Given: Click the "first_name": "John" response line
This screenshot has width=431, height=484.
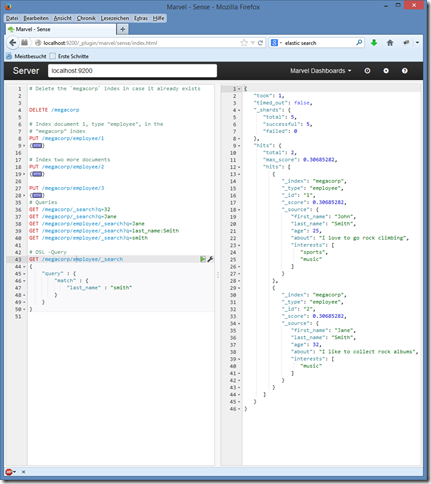Looking at the screenshot, I should pyautogui.click(x=323, y=217).
